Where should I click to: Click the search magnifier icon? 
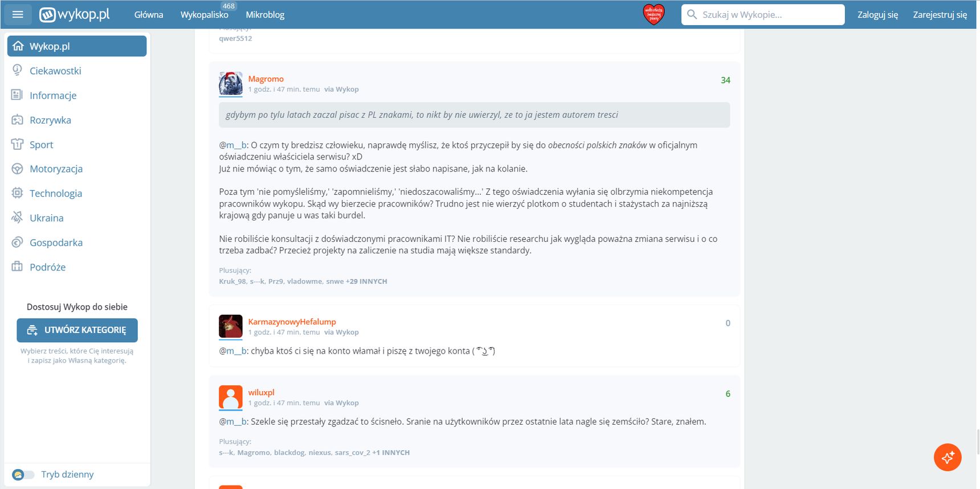tap(692, 14)
